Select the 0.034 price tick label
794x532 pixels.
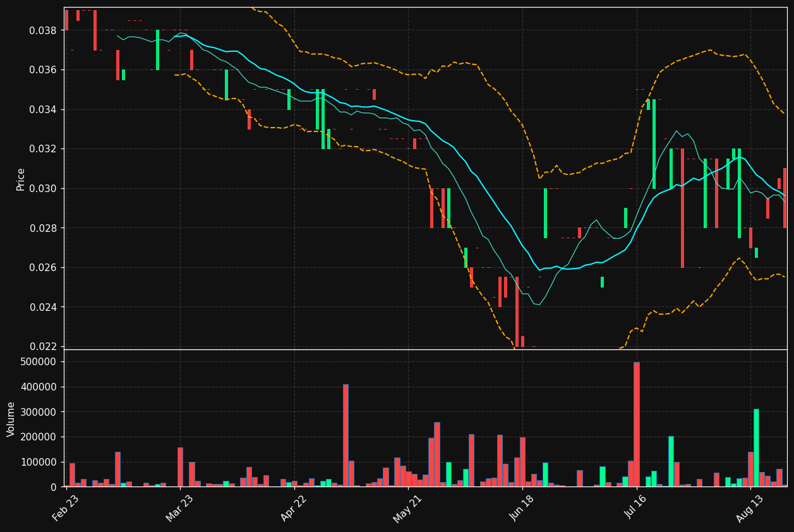tap(43, 110)
